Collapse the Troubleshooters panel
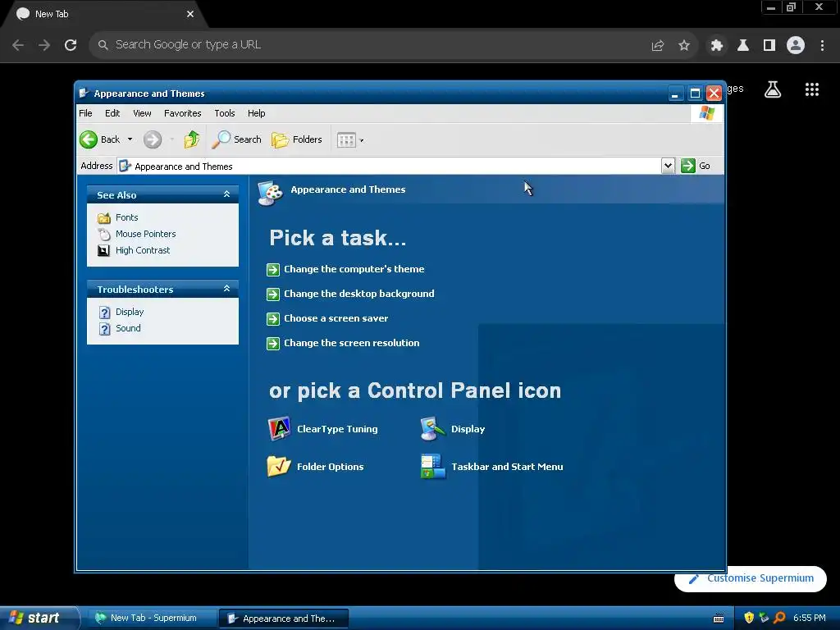The height and width of the screenshot is (630, 840). pyautogui.click(x=226, y=289)
